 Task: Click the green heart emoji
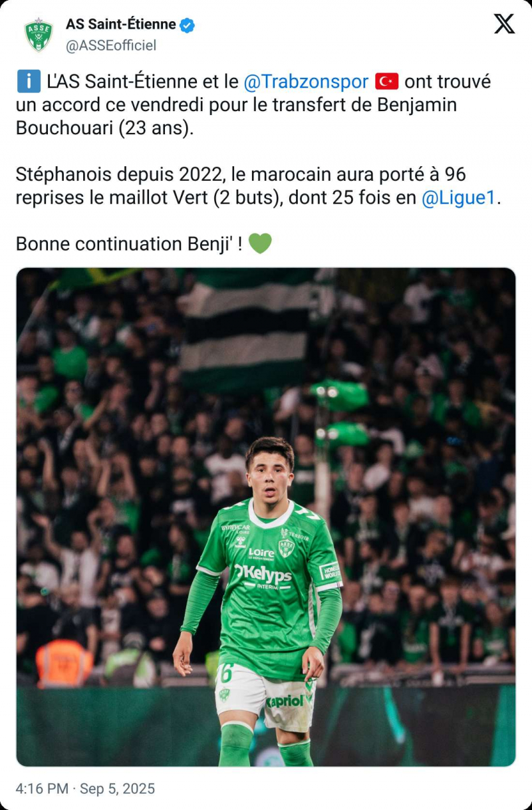point(260,243)
